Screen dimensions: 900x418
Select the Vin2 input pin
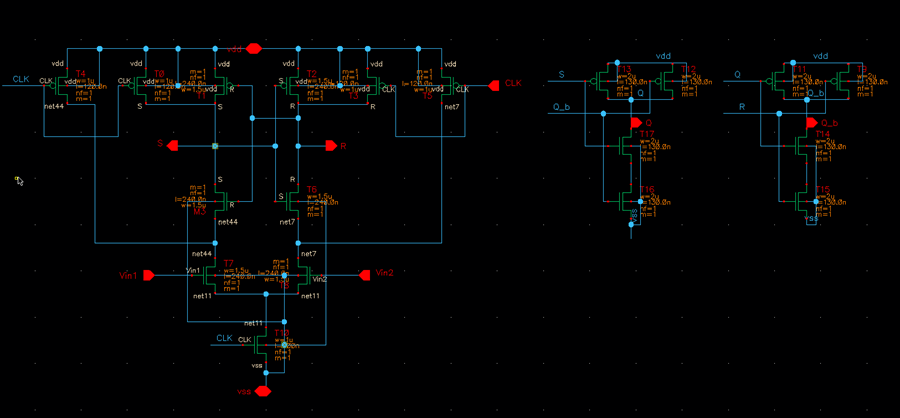coord(365,275)
